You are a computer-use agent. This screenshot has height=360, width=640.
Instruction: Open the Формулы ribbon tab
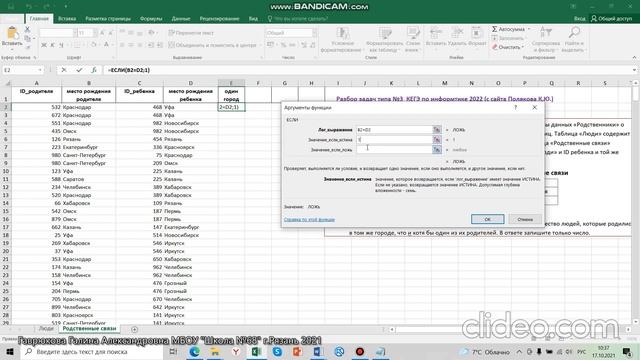(x=151, y=18)
